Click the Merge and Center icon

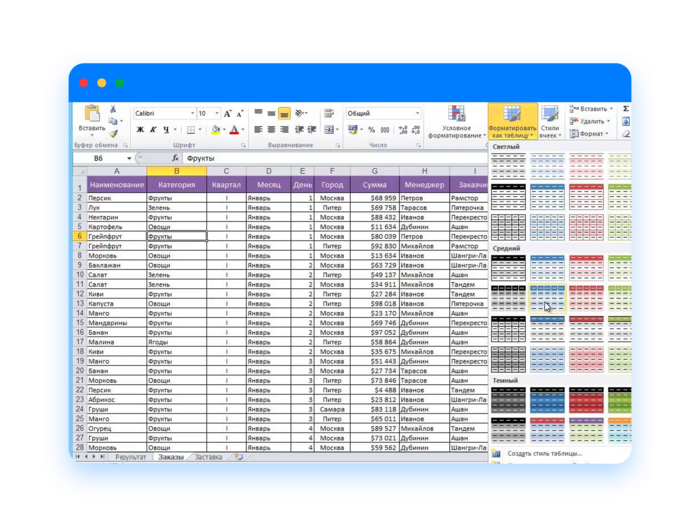point(329,130)
